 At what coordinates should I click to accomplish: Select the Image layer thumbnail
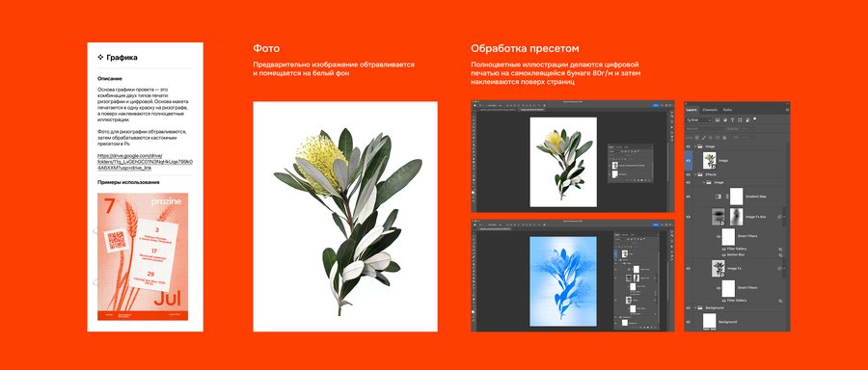(x=710, y=160)
